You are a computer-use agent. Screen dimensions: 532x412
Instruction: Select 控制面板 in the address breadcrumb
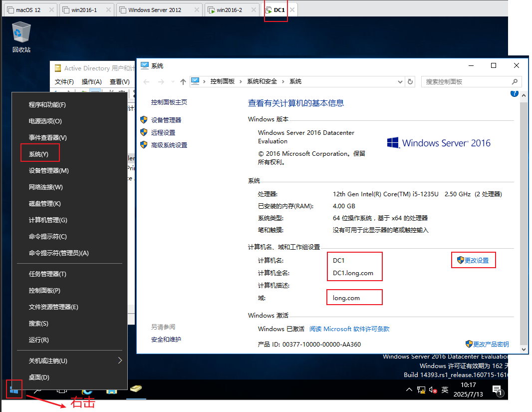223,81
